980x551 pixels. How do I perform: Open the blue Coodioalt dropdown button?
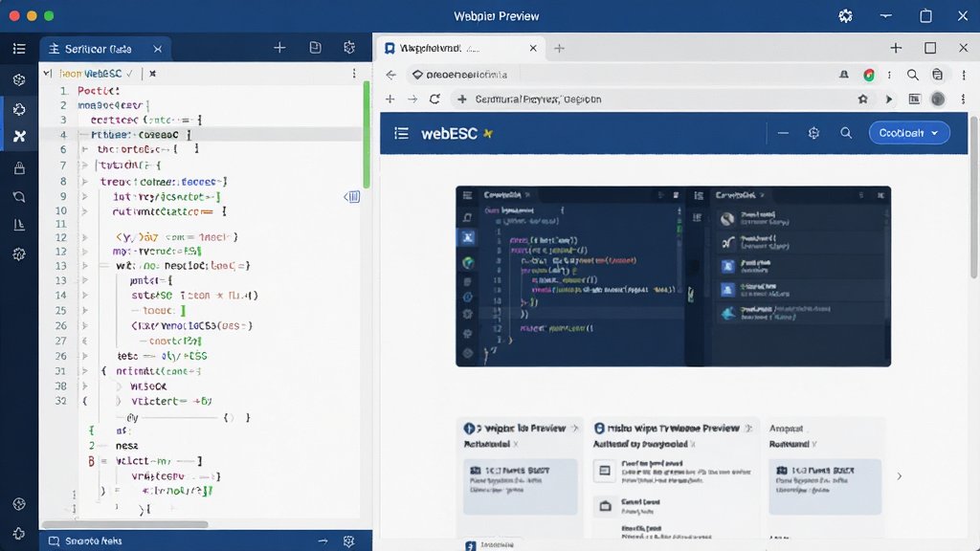(909, 133)
